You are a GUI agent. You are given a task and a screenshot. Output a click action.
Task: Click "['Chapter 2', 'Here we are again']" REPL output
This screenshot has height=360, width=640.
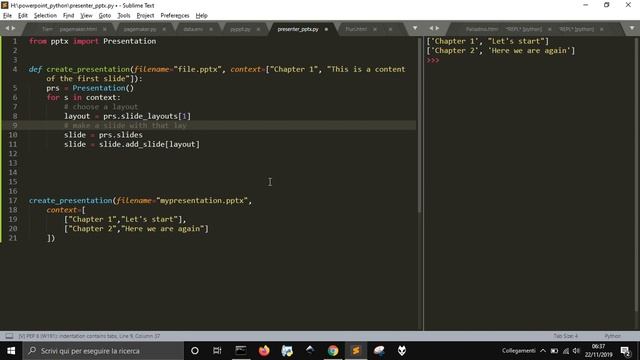click(x=500, y=51)
